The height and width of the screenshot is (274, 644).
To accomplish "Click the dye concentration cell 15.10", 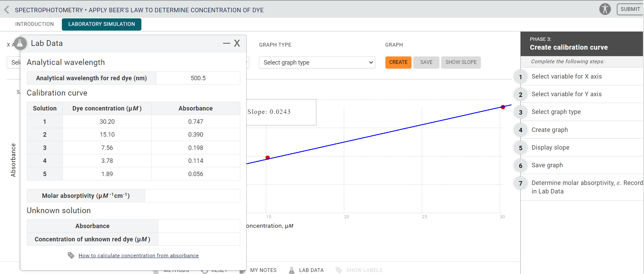I will [x=107, y=135].
